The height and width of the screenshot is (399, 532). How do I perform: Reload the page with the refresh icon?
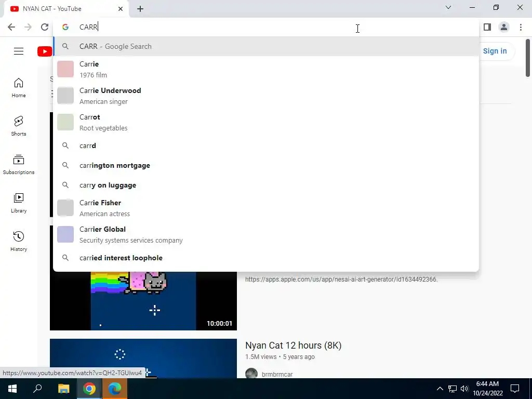[x=45, y=27]
